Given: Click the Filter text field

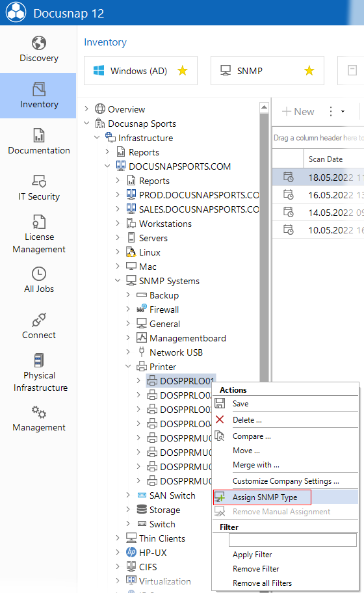Looking at the screenshot, I should [x=292, y=540].
